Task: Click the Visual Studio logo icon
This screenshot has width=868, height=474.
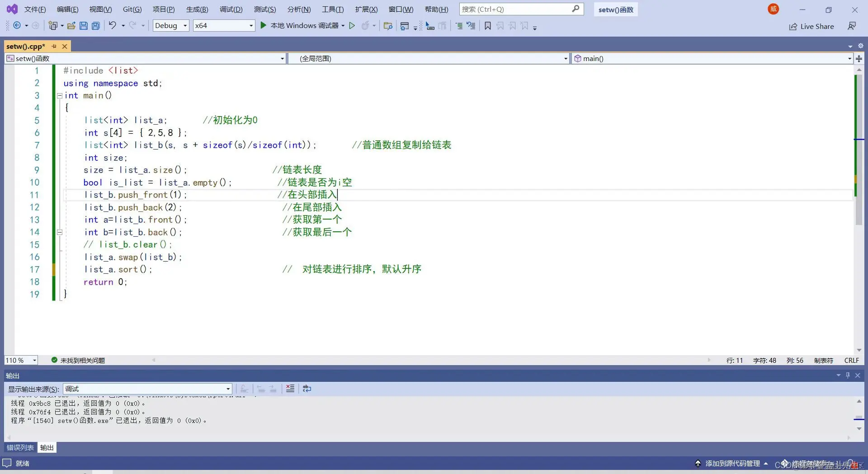Action: click(x=12, y=9)
